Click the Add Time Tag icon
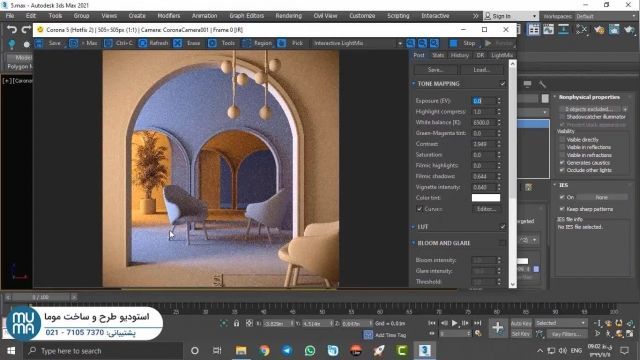Screen dimensions: 640x360 pyautogui.click(x=368, y=335)
